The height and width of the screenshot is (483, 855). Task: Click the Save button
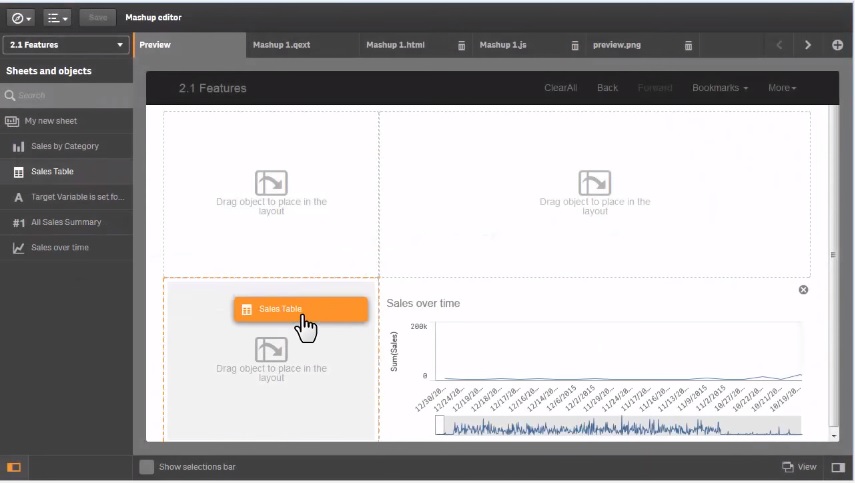[x=98, y=18]
